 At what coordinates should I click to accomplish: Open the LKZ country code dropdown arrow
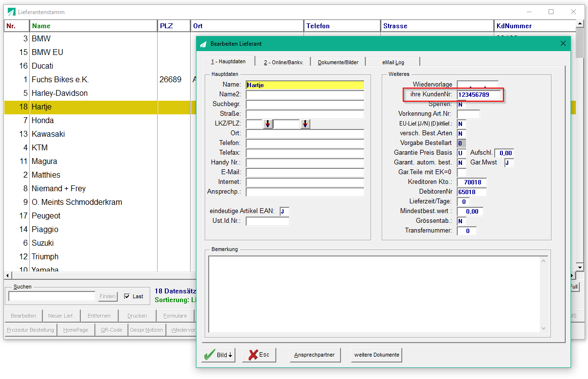tap(268, 124)
